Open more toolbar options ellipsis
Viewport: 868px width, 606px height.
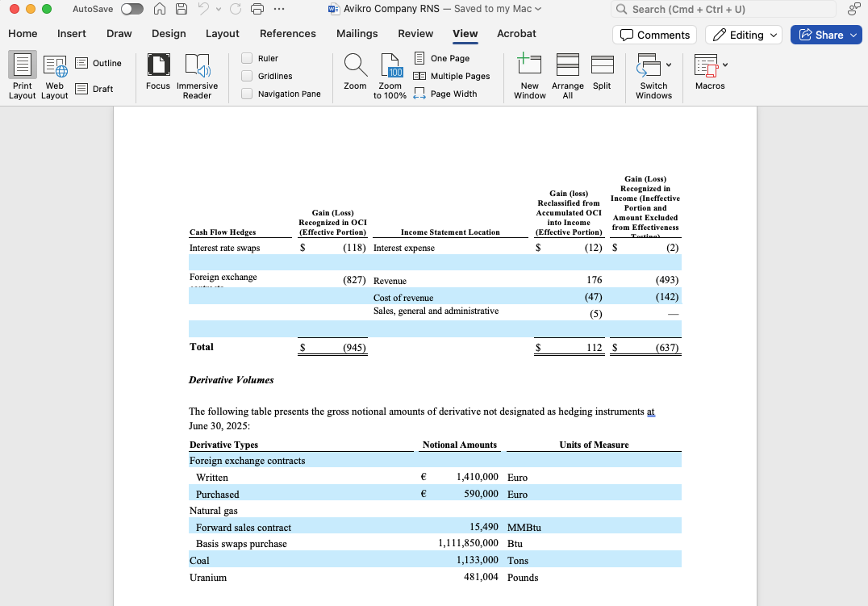click(x=279, y=9)
